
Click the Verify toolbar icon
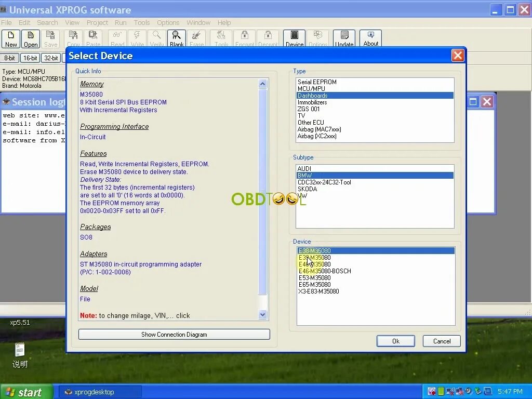coord(157,38)
